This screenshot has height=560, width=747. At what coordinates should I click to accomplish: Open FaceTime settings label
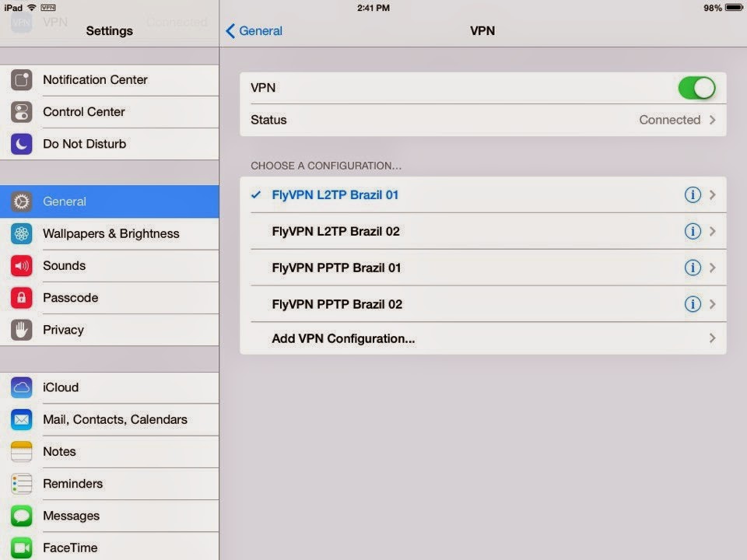click(x=70, y=548)
